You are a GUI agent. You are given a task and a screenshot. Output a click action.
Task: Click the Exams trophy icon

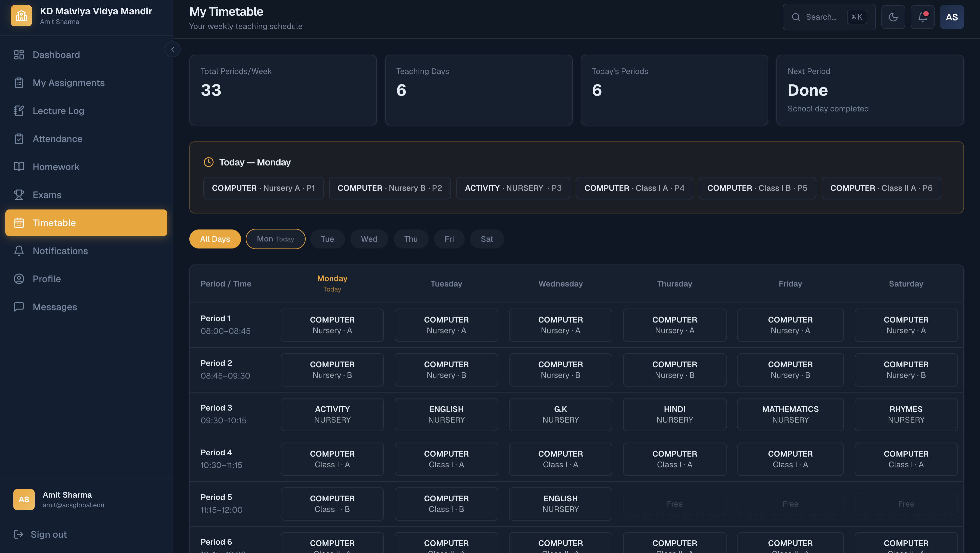click(x=19, y=195)
